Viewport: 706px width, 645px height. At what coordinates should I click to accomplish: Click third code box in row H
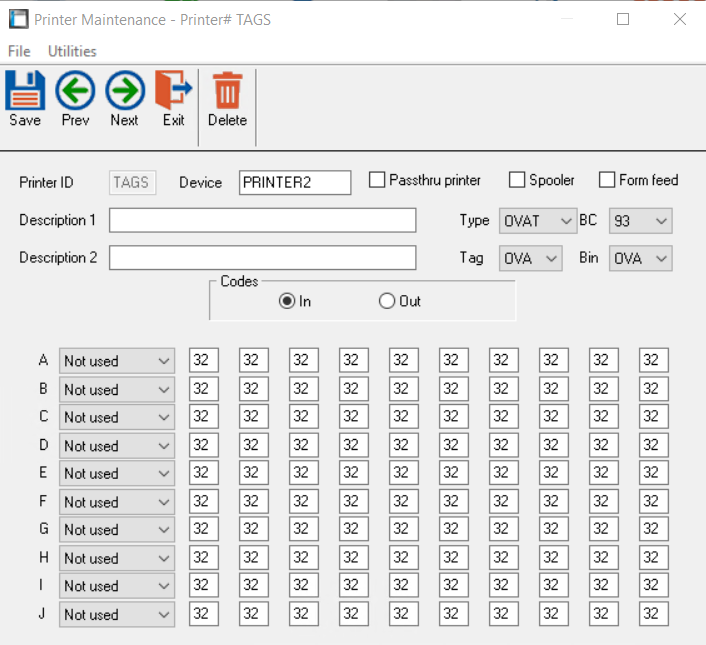click(x=303, y=557)
